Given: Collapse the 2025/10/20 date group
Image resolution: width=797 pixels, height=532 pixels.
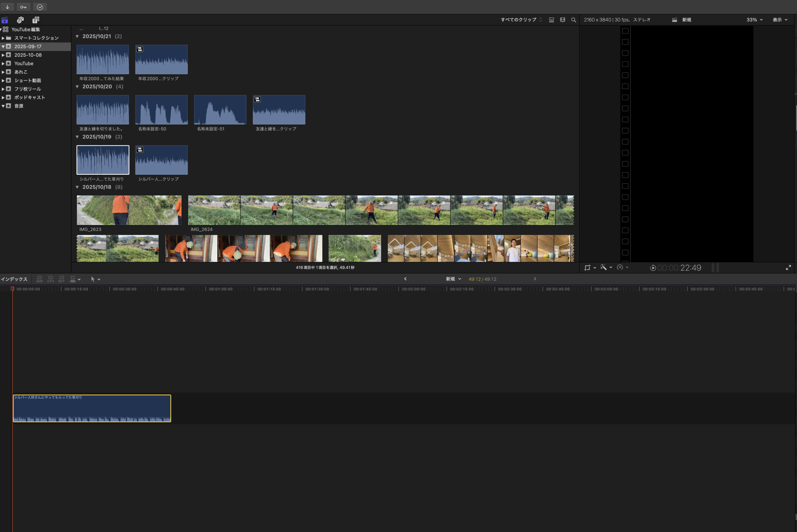Looking at the screenshot, I should (78, 86).
